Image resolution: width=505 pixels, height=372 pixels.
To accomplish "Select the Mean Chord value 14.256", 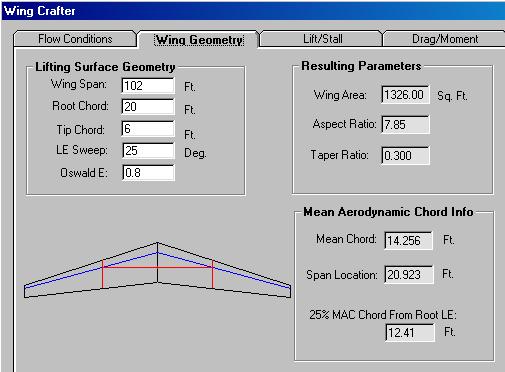I will click(408, 241).
